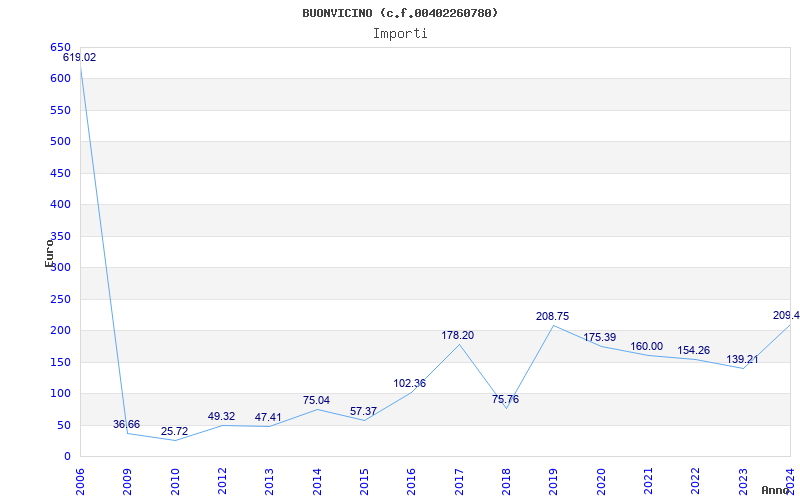This screenshot has width=800, height=500.
Task: Select the 175.39 data label
Action: [x=599, y=338]
